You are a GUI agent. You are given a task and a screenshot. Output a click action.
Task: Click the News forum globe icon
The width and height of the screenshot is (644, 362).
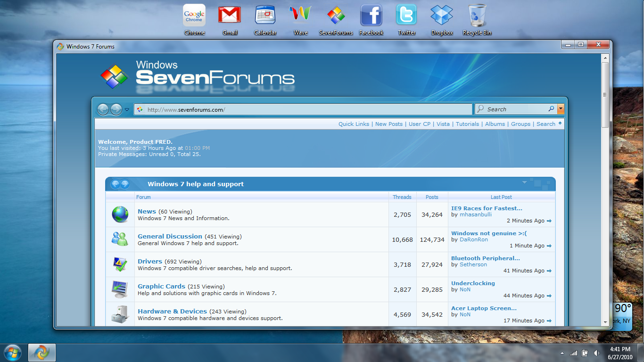coord(120,214)
